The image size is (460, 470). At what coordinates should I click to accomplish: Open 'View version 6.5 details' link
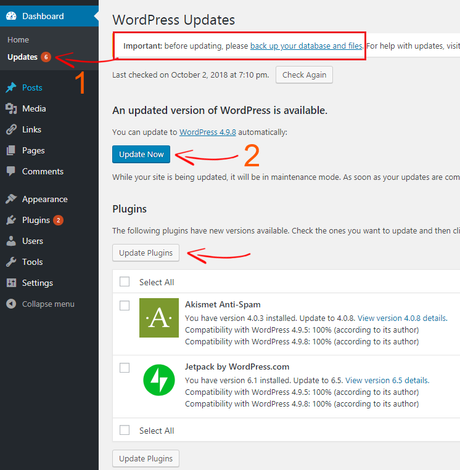click(x=387, y=380)
